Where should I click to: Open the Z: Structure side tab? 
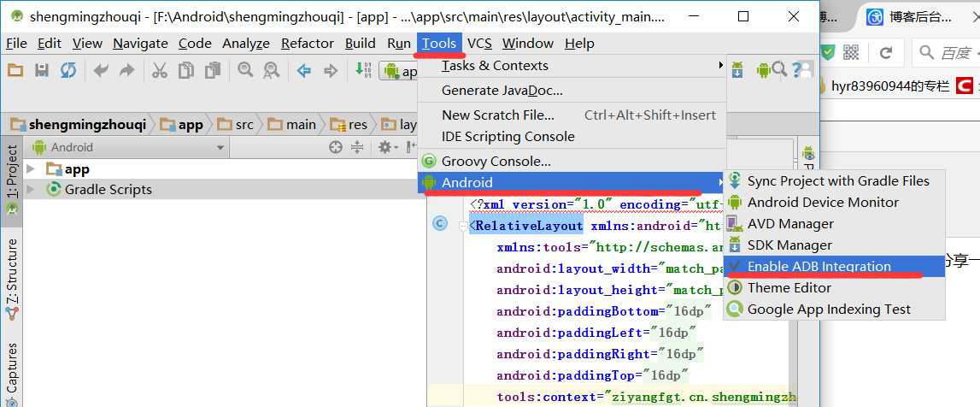click(11, 280)
